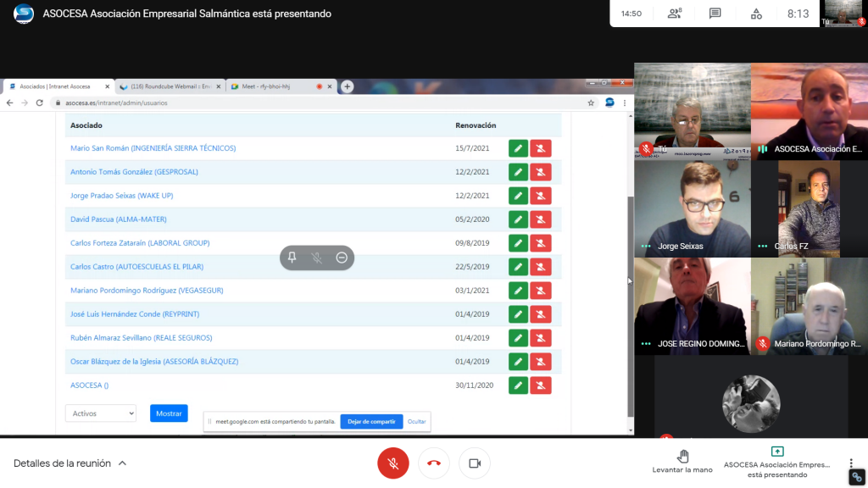Screen dimensions: 868x488
Task: Edit José Luis Hernández Conde entry
Action: pos(518,314)
